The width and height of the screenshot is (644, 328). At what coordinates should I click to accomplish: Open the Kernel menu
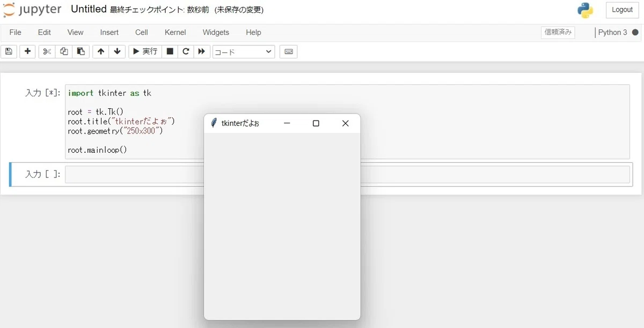point(175,33)
